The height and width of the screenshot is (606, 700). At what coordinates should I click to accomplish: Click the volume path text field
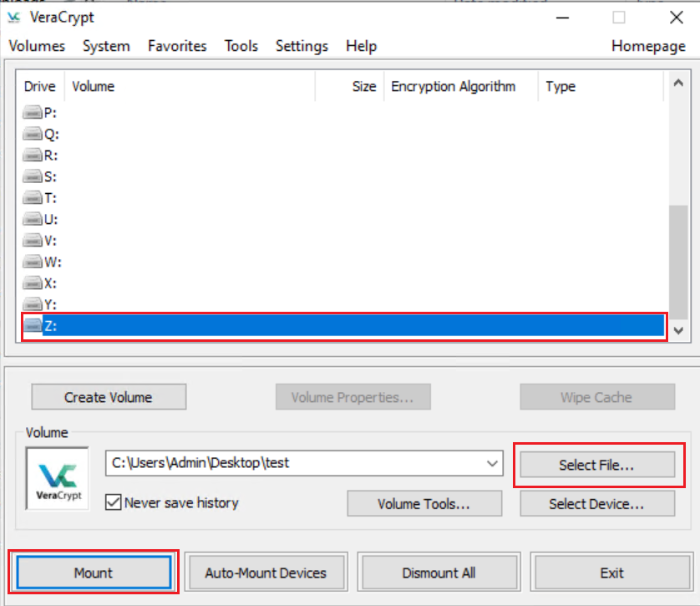(292, 462)
